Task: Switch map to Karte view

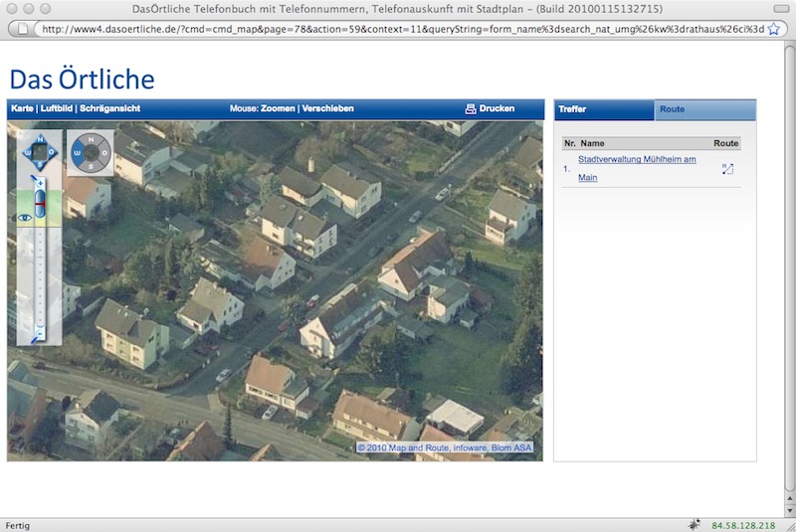Action: coord(22,108)
